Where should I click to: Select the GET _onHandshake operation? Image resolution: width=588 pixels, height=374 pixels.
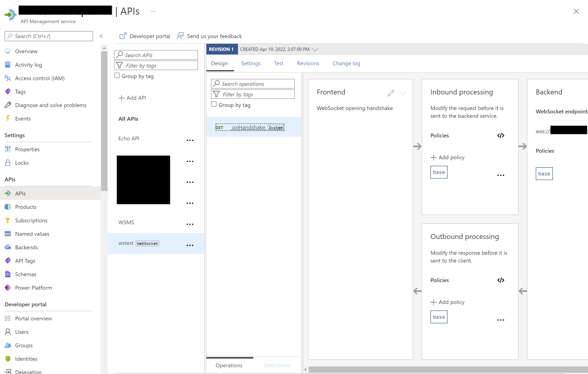coord(249,127)
